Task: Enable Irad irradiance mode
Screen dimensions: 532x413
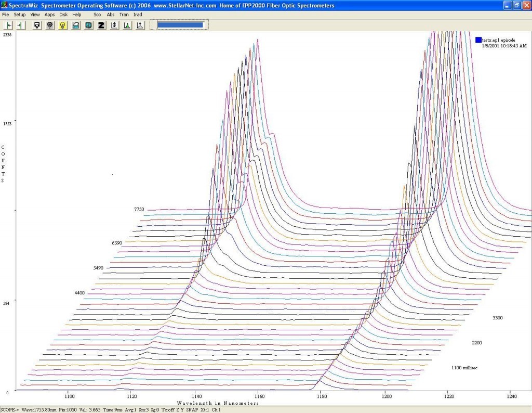Action: tap(138, 15)
